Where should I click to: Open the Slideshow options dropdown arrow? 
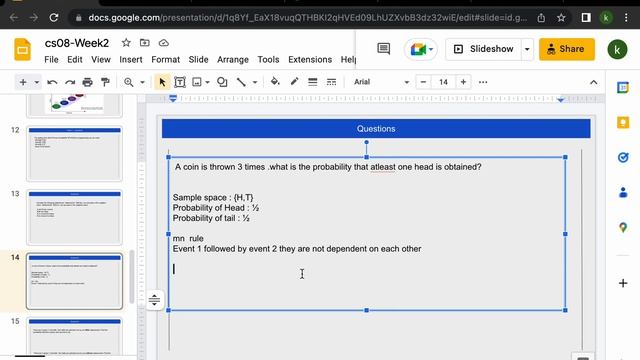pos(527,49)
